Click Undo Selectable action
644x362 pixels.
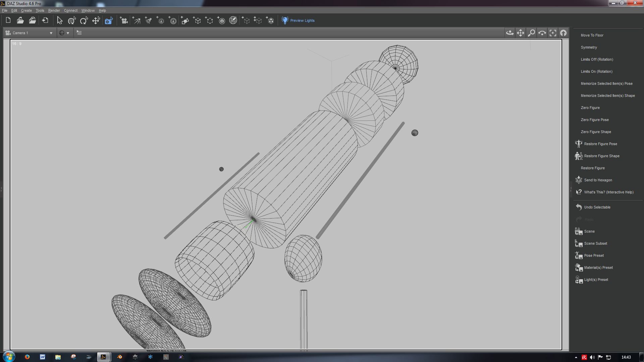(597, 207)
